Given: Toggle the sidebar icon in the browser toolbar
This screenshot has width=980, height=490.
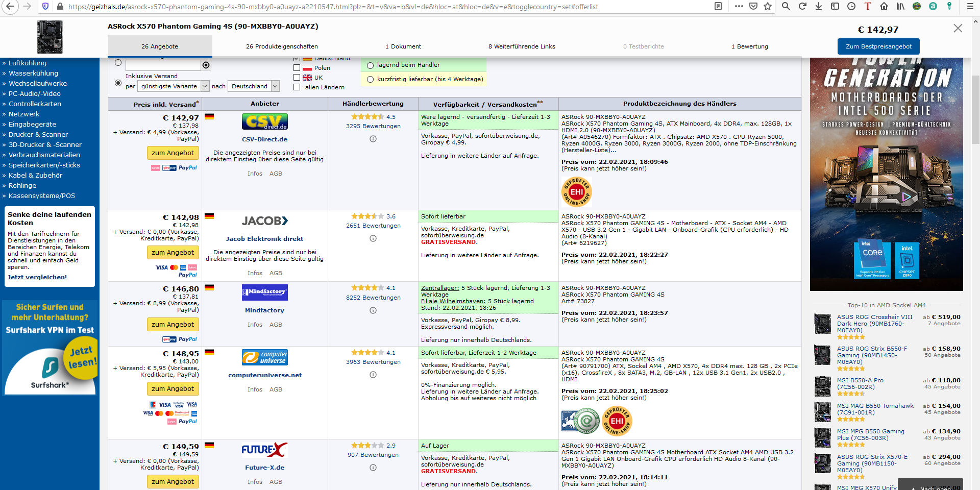Looking at the screenshot, I should 835,7.
